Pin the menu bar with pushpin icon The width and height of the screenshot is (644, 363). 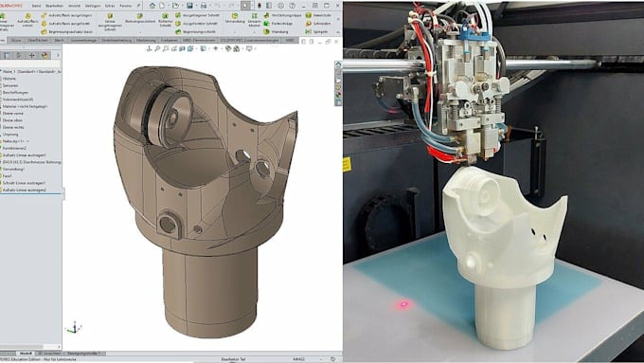(138, 6)
